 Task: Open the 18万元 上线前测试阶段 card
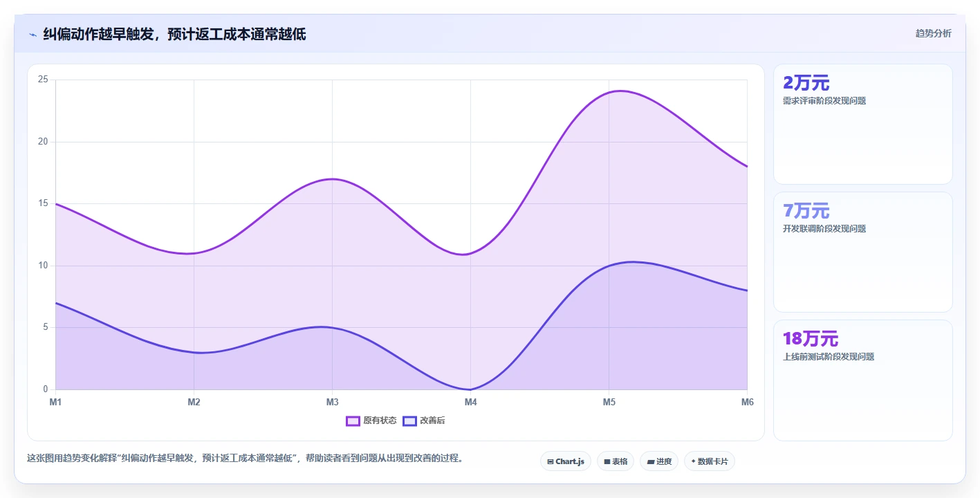pos(862,380)
